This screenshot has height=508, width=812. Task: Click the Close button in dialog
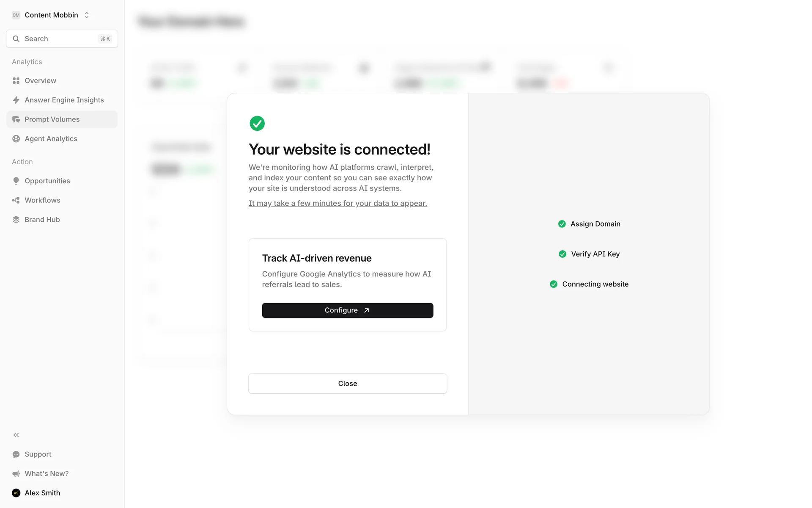click(347, 384)
